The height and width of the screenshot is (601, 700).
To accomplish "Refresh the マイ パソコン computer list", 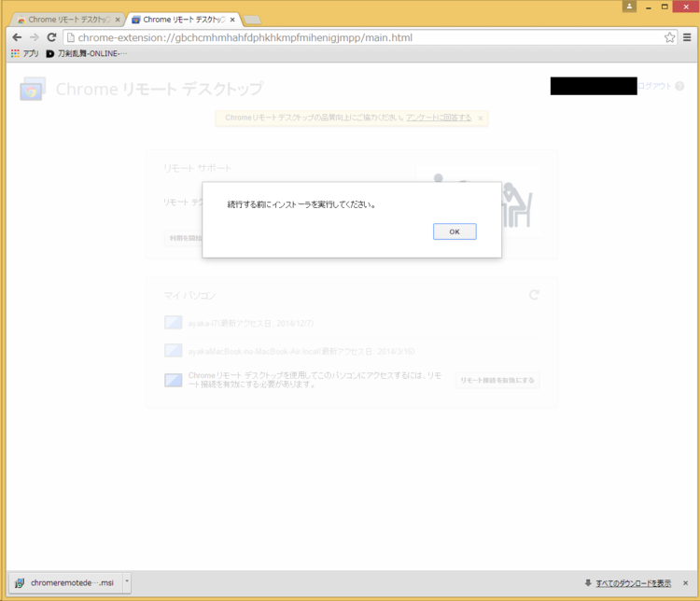I will point(534,295).
